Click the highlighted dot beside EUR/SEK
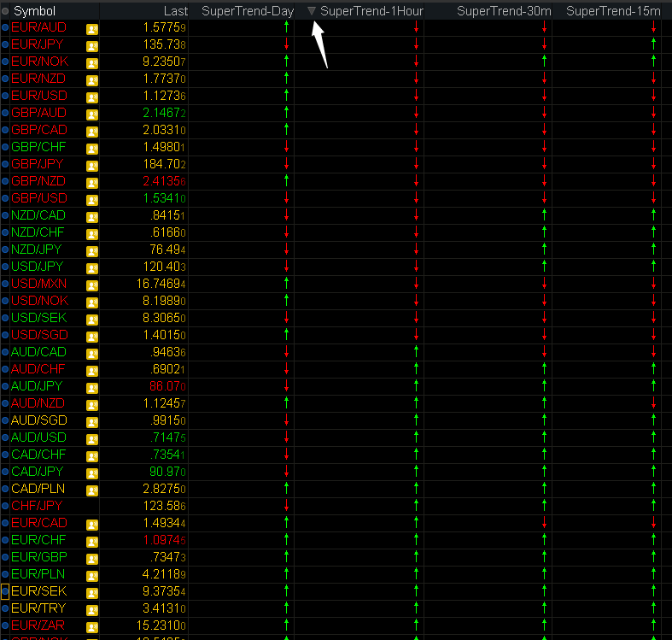This screenshot has height=640, width=672. coord(5,591)
